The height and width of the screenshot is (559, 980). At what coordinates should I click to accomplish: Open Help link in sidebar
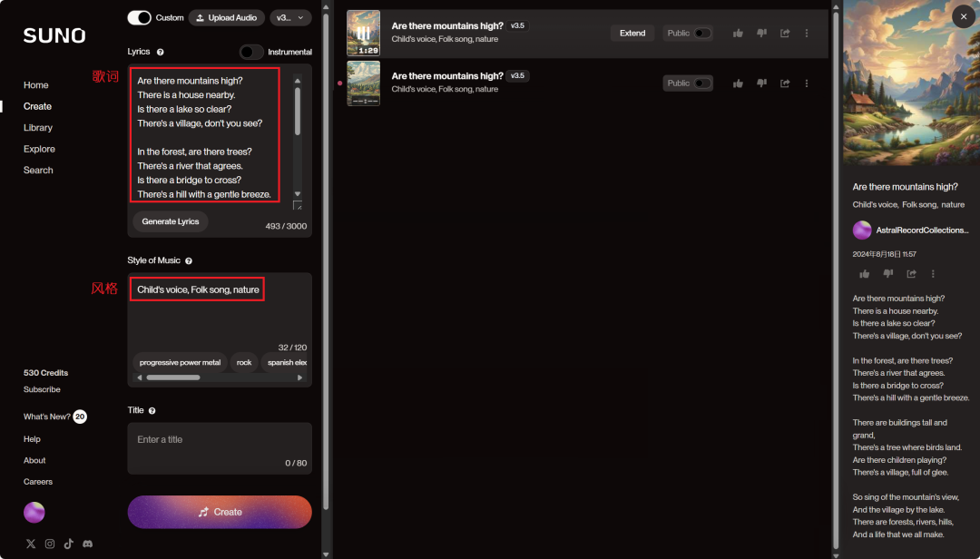pyautogui.click(x=32, y=439)
